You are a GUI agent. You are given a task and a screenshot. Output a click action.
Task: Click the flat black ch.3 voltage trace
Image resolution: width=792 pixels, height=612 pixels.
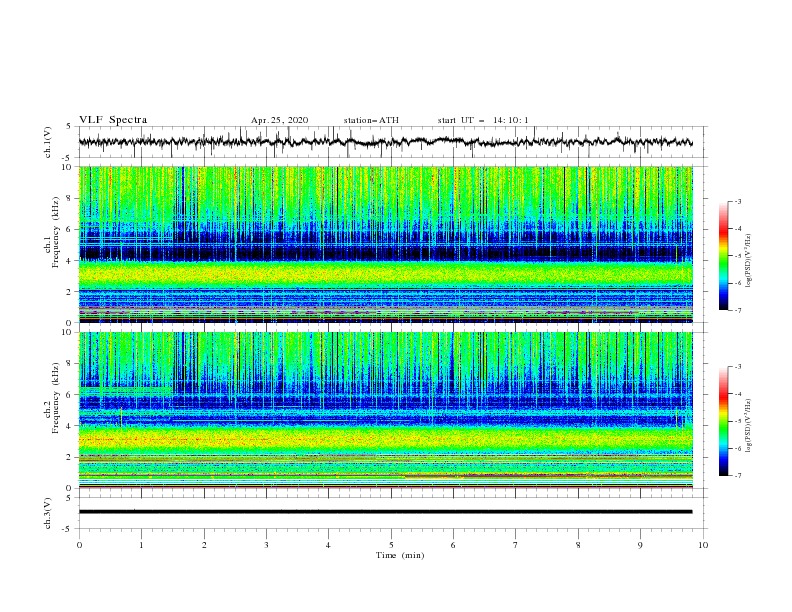385,512
